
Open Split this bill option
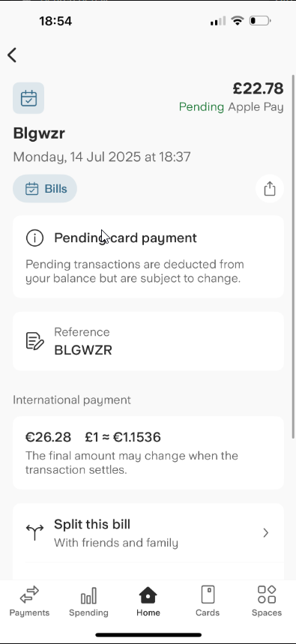point(148,533)
